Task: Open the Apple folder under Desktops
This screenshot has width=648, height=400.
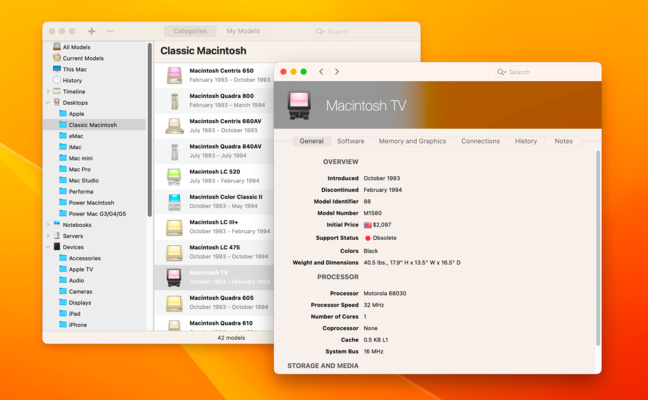Action: tap(71, 114)
